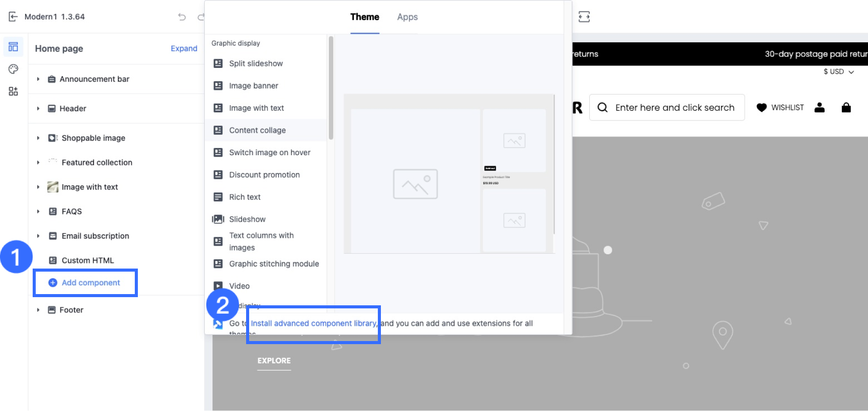
Task: Click the Content collage preview thumbnail
Action: 449,174
